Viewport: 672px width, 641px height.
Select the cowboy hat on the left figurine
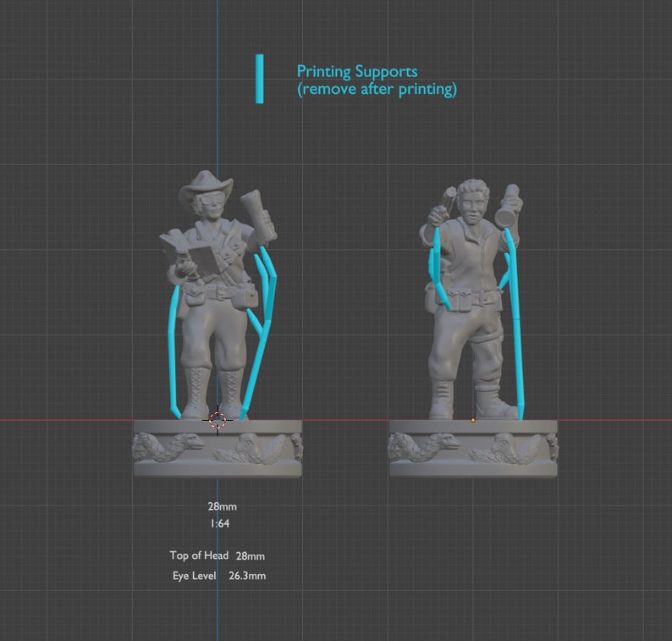coord(207,186)
